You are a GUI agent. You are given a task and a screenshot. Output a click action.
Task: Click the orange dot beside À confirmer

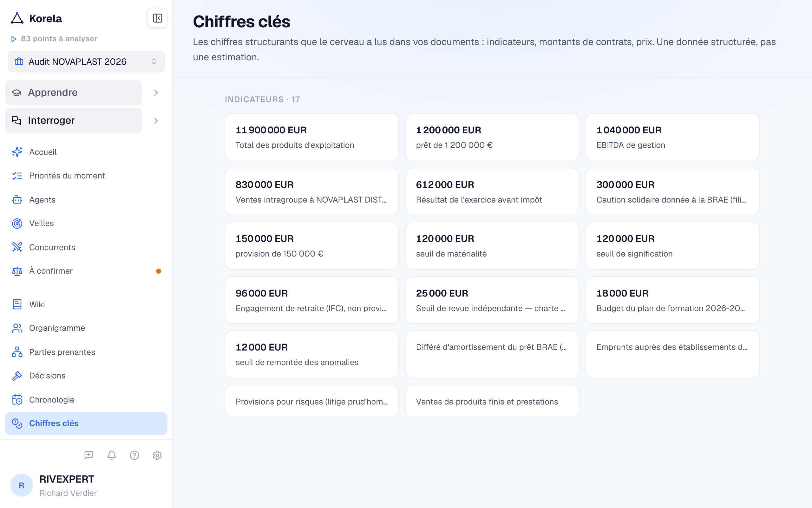[158, 271]
